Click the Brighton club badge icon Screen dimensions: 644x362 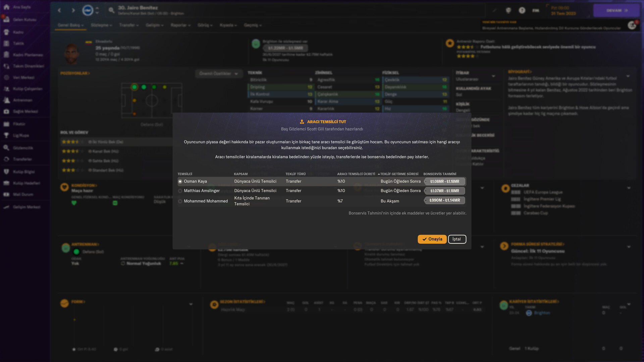88,10
